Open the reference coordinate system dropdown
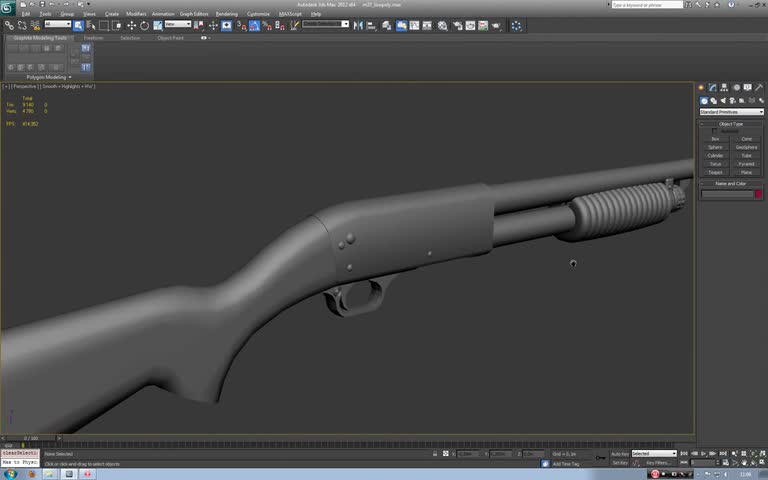 [178, 24]
